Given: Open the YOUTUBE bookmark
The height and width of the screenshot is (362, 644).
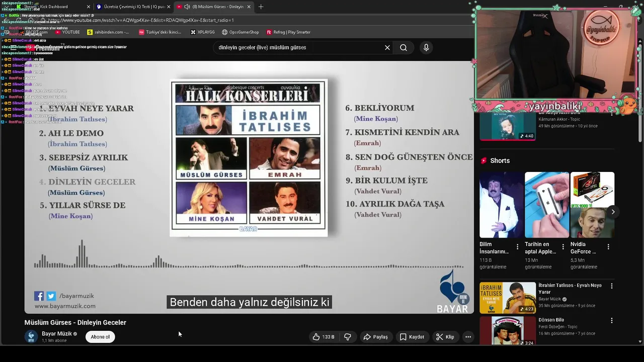Looking at the screenshot, I should click(x=67, y=32).
